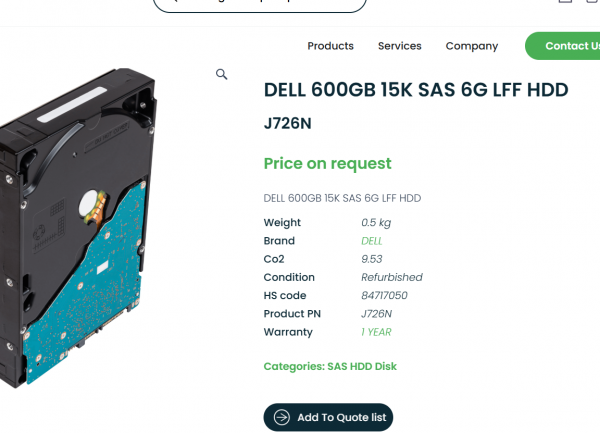Click the Refurbished condition value
This screenshot has height=433, width=600.
pos(392,277)
